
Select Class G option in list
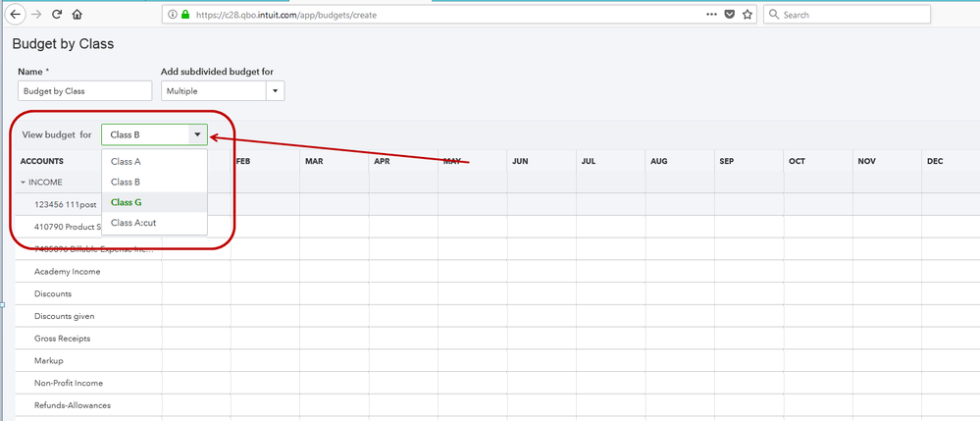coord(154,202)
